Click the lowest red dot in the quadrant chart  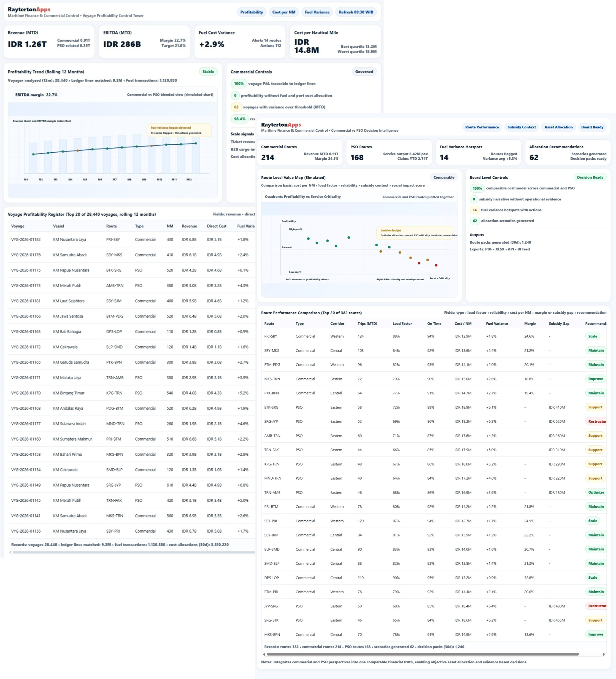pyautogui.click(x=436, y=265)
